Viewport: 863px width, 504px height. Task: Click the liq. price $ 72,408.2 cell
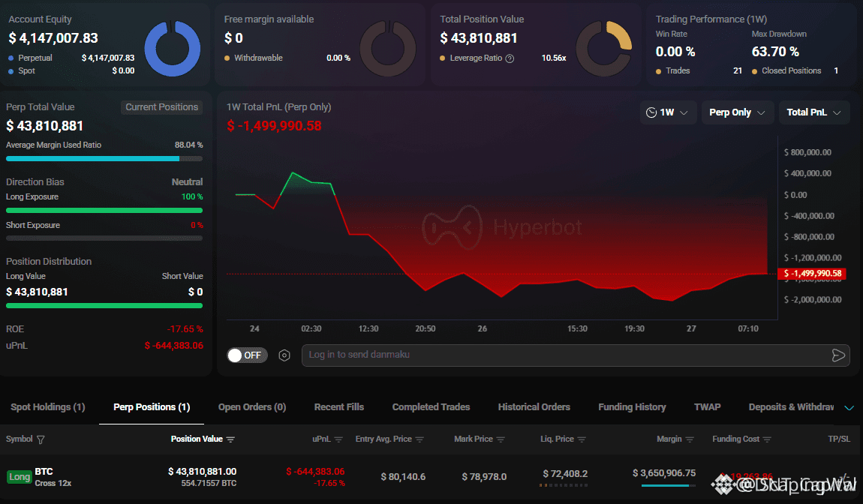tap(565, 474)
